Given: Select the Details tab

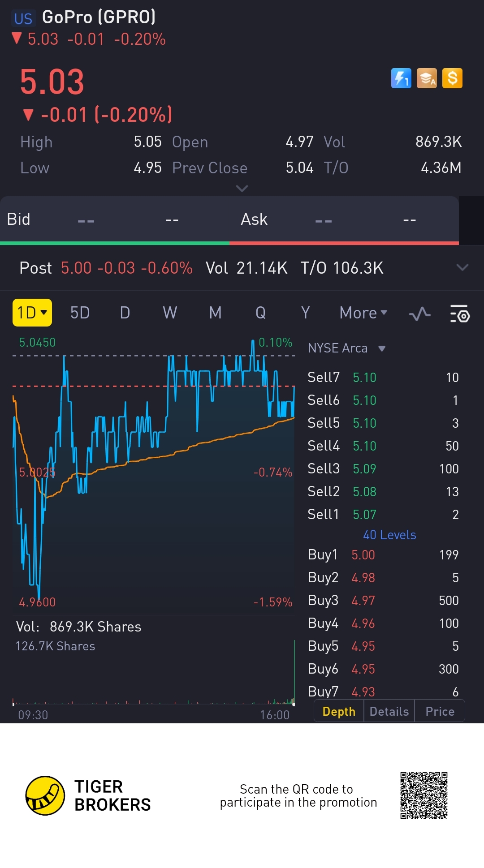Looking at the screenshot, I should pyautogui.click(x=389, y=711).
